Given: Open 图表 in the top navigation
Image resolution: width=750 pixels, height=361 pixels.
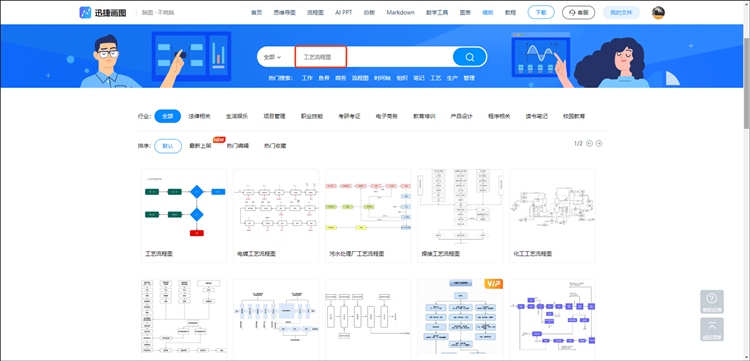Looking at the screenshot, I should (x=465, y=12).
